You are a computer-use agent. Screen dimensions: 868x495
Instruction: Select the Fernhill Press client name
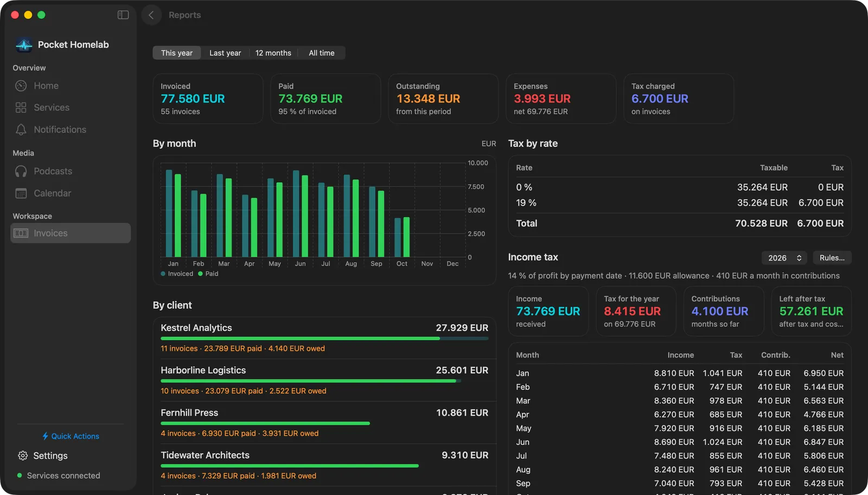(x=189, y=413)
